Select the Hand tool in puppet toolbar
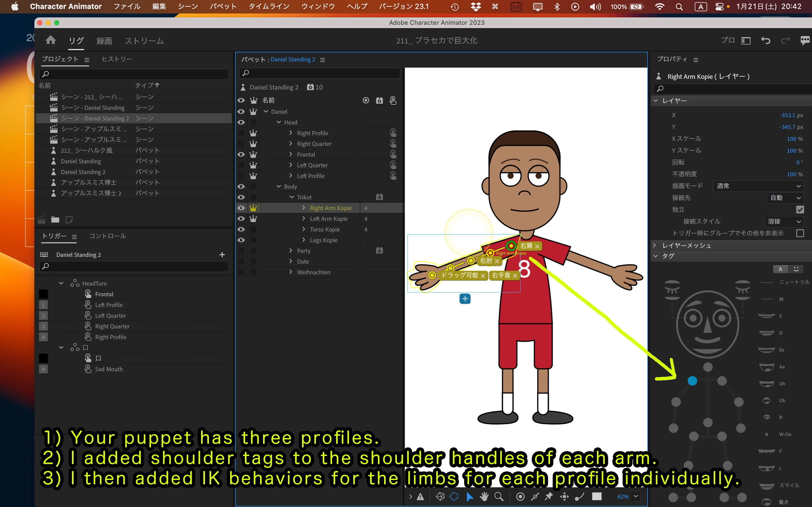This screenshot has width=812, height=507. coord(484,497)
